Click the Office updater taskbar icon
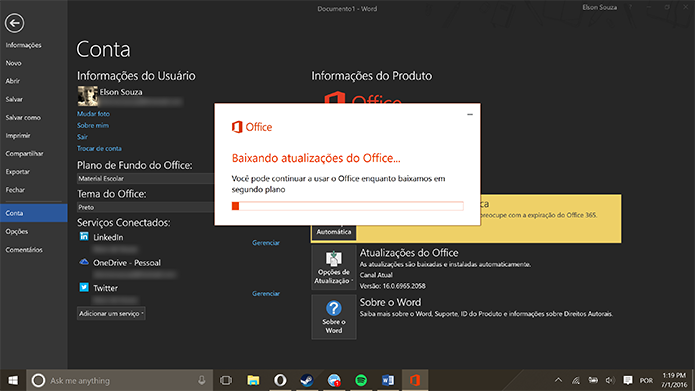The width and height of the screenshot is (695, 391). [415, 380]
